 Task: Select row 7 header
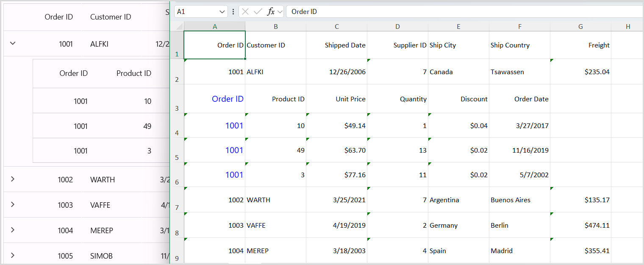[x=177, y=200]
